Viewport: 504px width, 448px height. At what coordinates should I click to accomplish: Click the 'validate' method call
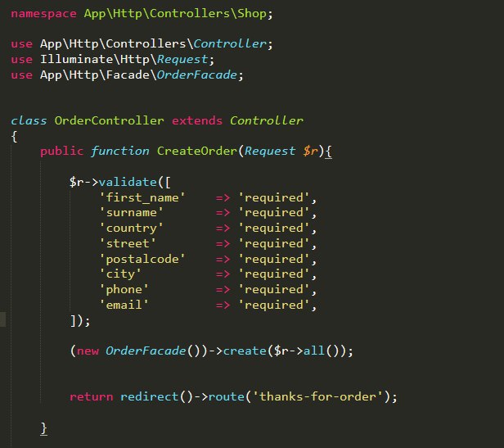(x=128, y=182)
